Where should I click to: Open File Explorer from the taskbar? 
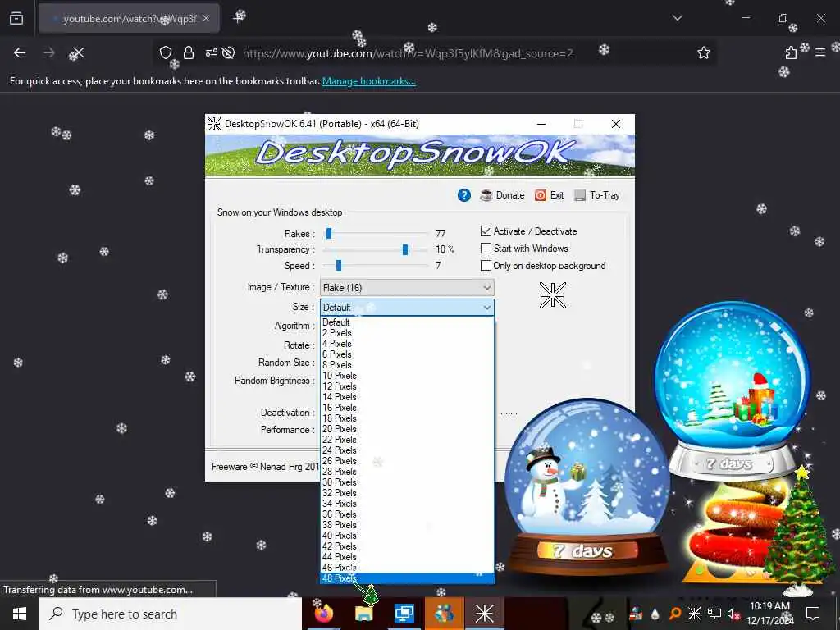[x=364, y=614]
